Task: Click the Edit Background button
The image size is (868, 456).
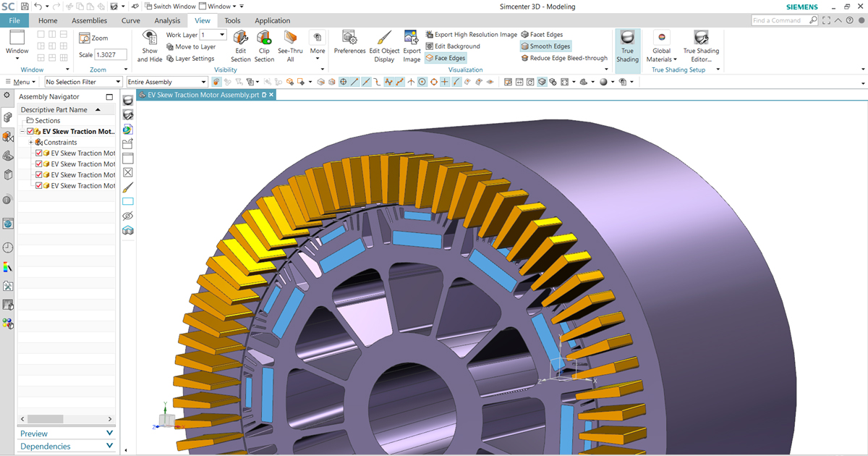Action: click(x=453, y=46)
